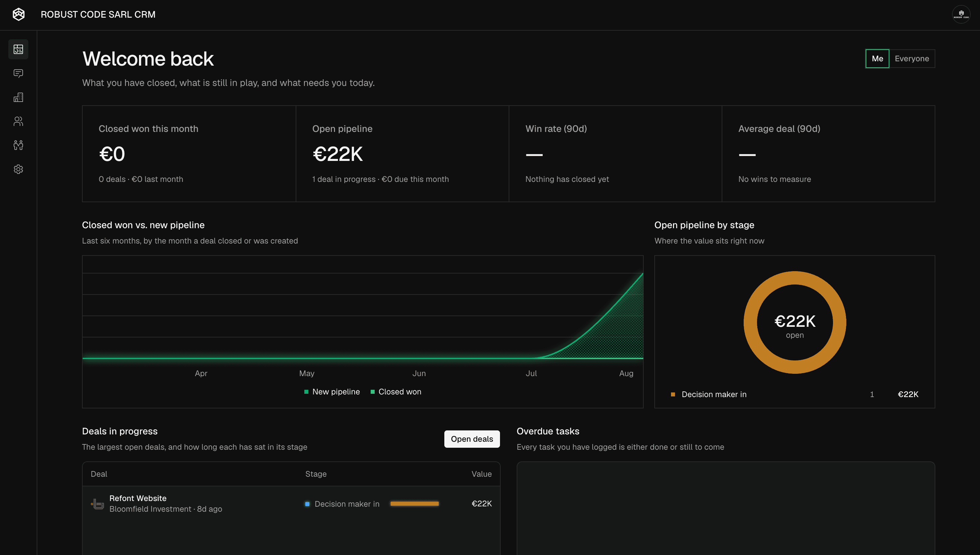Click the blue stage dot beside Decision maker in

307,504
